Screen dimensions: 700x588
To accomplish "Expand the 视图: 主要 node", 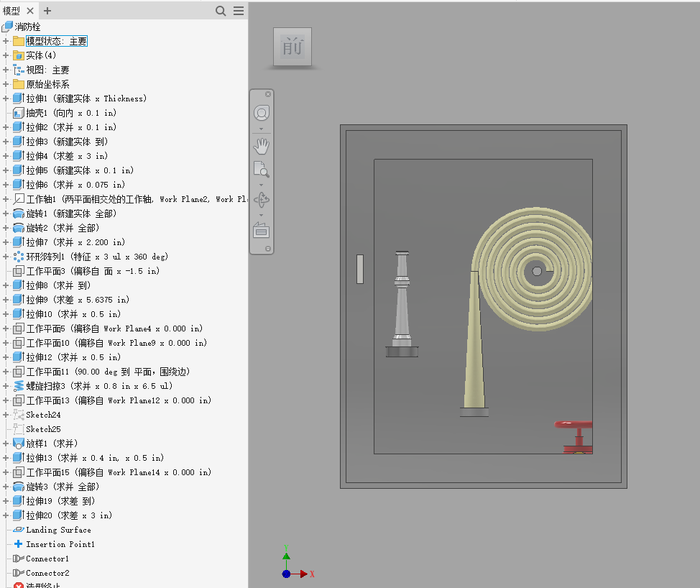I will [6, 70].
